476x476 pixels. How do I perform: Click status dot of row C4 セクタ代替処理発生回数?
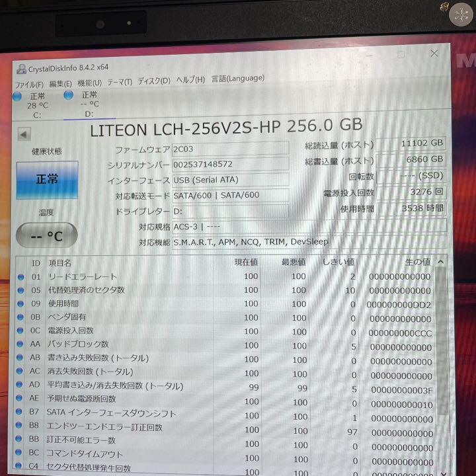point(19,465)
